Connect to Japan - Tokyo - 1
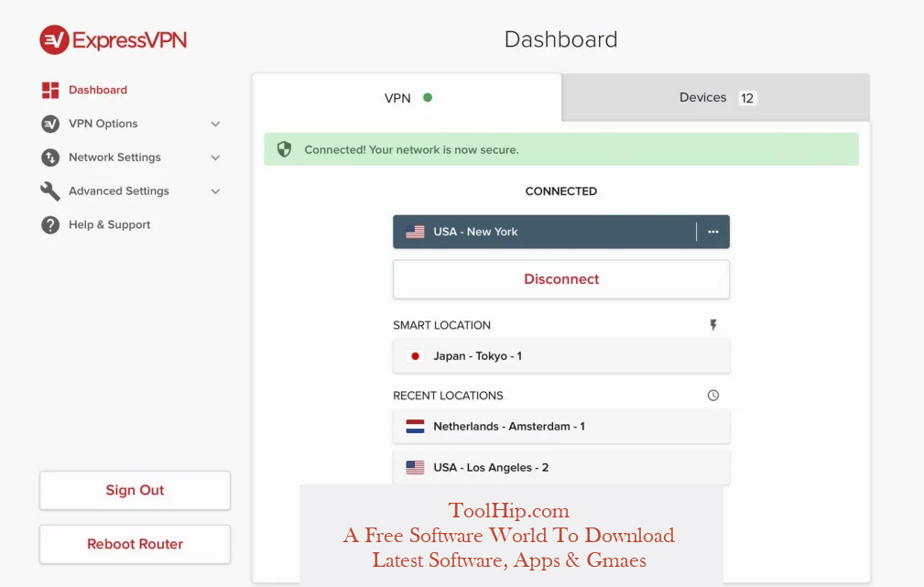Screen dimensions: 924x587 pos(561,356)
